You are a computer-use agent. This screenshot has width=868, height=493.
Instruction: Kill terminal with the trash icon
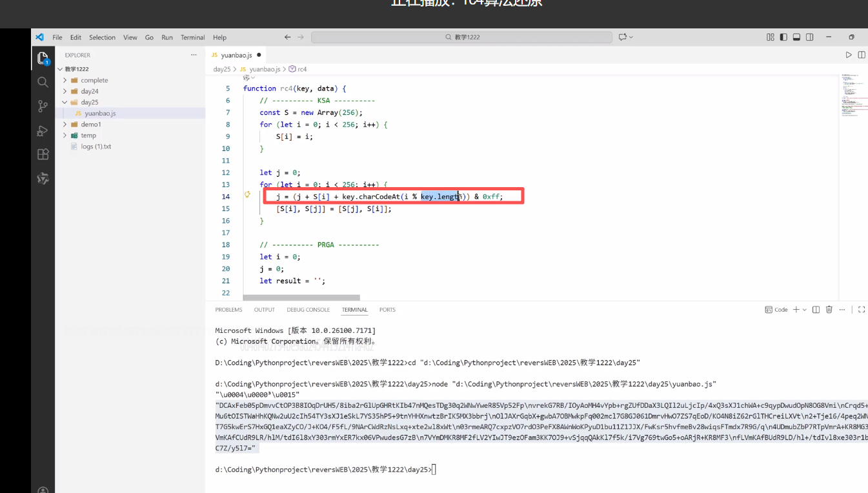tap(829, 310)
